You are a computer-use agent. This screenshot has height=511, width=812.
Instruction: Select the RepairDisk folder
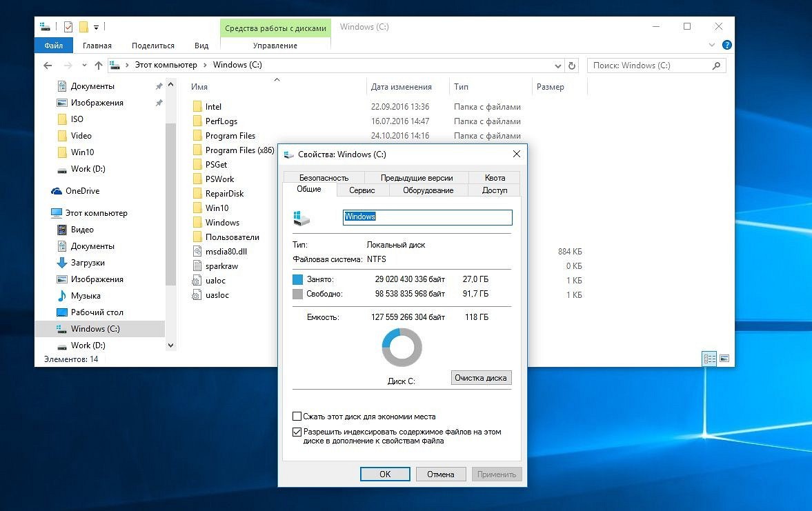point(224,194)
